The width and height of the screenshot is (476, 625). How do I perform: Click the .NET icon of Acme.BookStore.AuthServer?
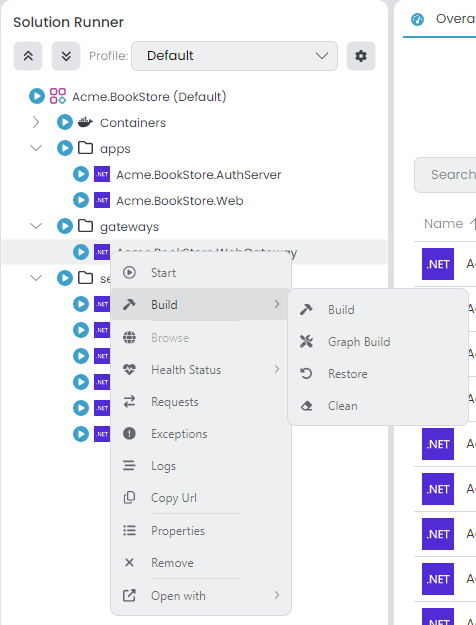tap(102, 174)
